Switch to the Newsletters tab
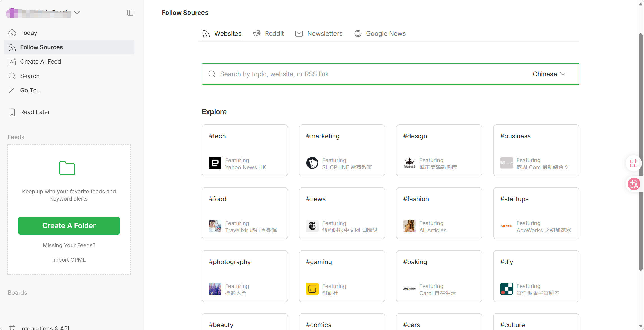Image resolution: width=644 pixels, height=330 pixels. [x=319, y=33]
